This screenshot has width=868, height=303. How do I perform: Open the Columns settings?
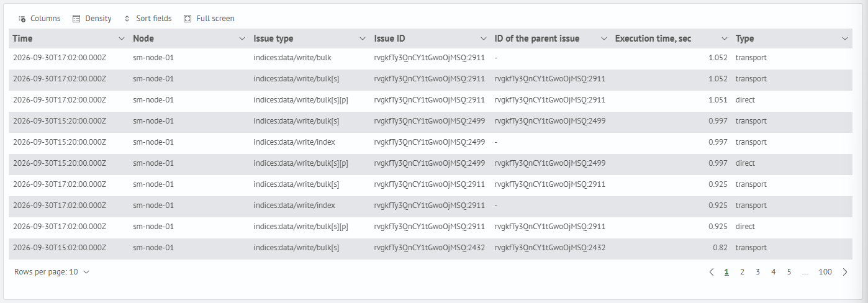click(x=39, y=19)
